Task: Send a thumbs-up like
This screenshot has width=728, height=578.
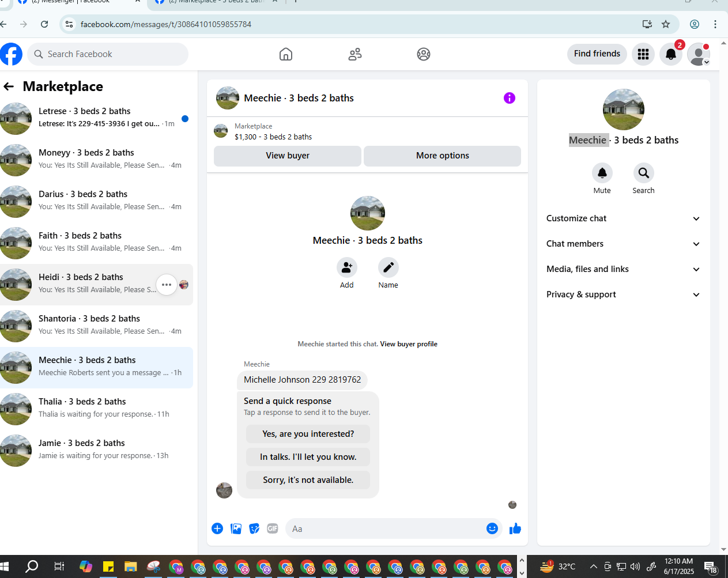Action: pyautogui.click(x=515, y=528)
